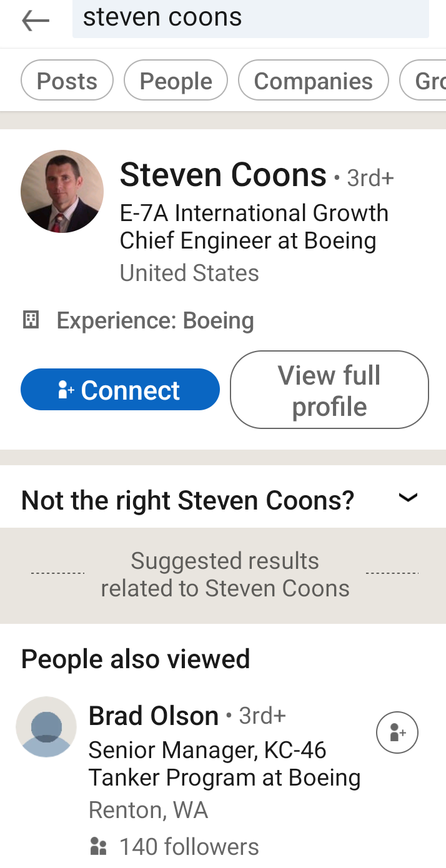Open Steven Coons profile photo

point(62,191)
